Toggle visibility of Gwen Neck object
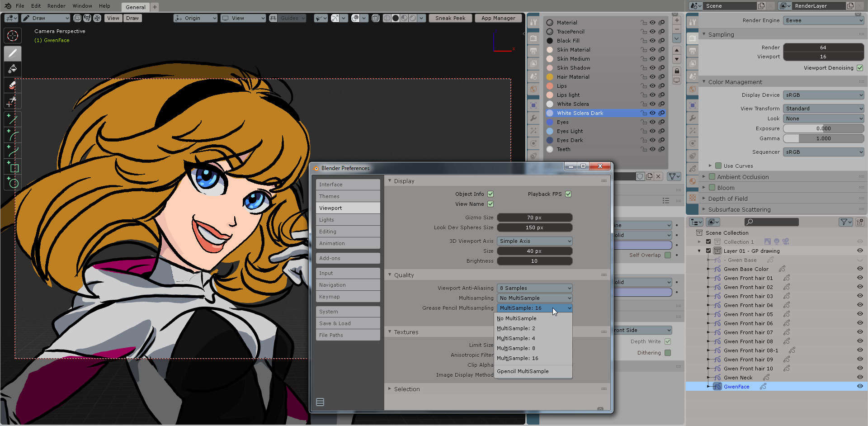 860,377
